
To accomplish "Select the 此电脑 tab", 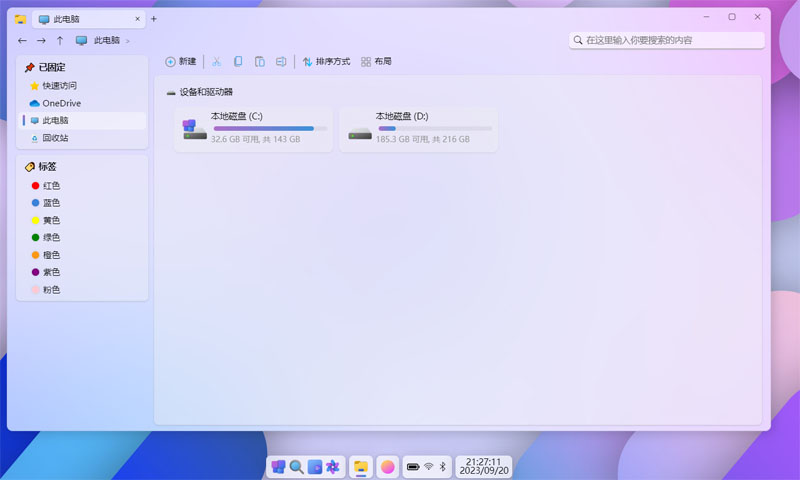I will [x=89, y=19].
